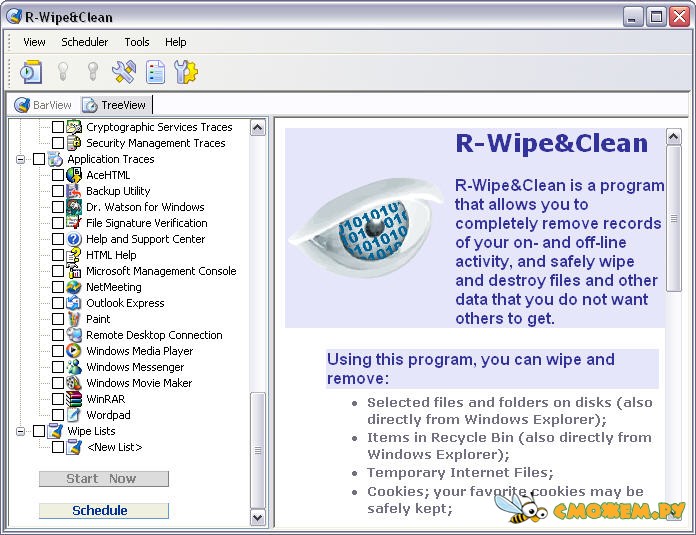Click tree list scrollbar up arrow

(x=258, y=128)
